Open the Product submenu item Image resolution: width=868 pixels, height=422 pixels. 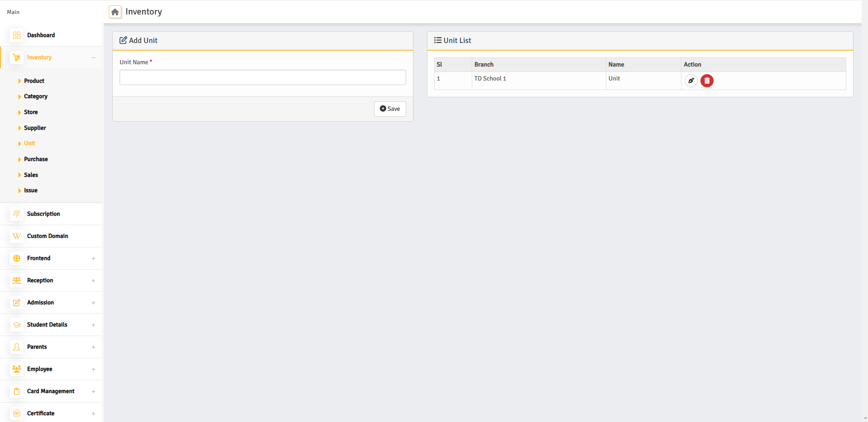coord(34,81)
